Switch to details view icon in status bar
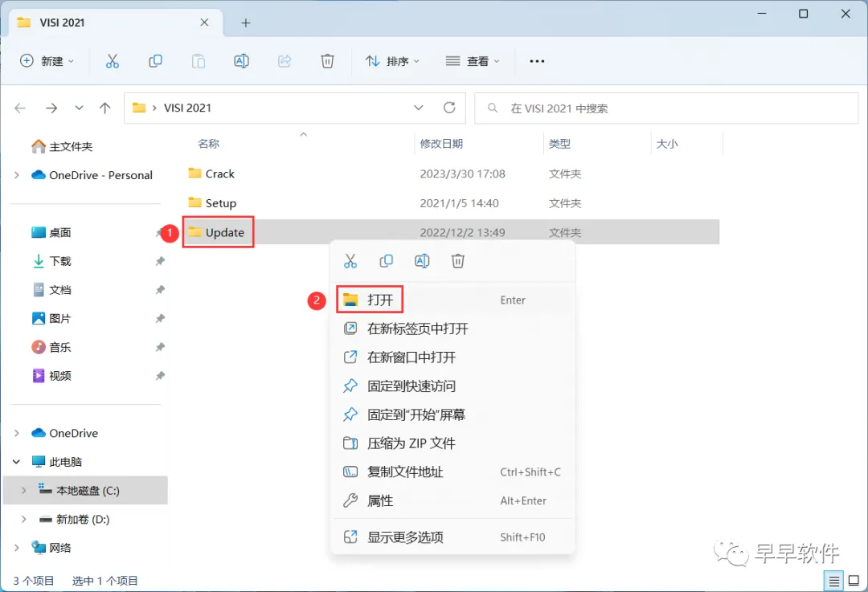Image resolution: width=868 pixels, height=592 pixels. (833, 581)
